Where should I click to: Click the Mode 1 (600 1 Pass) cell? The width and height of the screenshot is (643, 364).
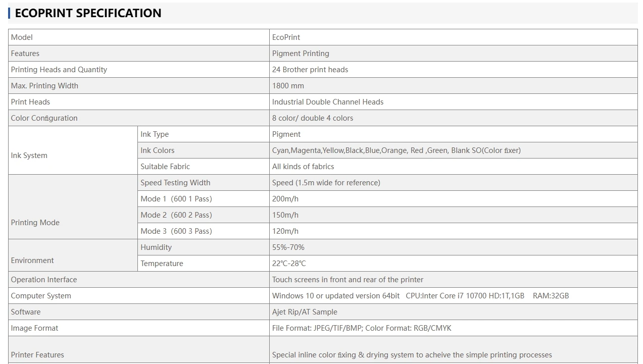[204, 199]
